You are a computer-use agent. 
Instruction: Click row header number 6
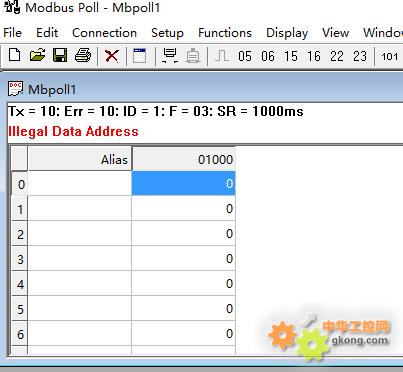coord(20,334)
